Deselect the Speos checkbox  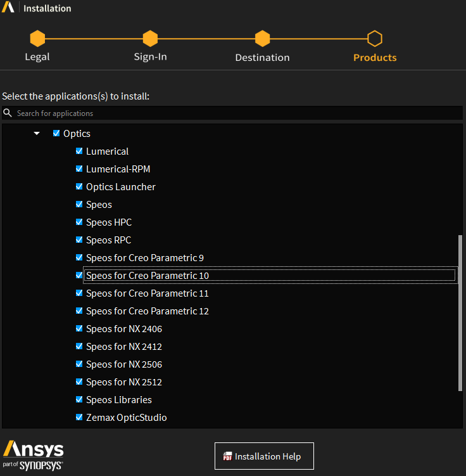(x=79, y=204)
